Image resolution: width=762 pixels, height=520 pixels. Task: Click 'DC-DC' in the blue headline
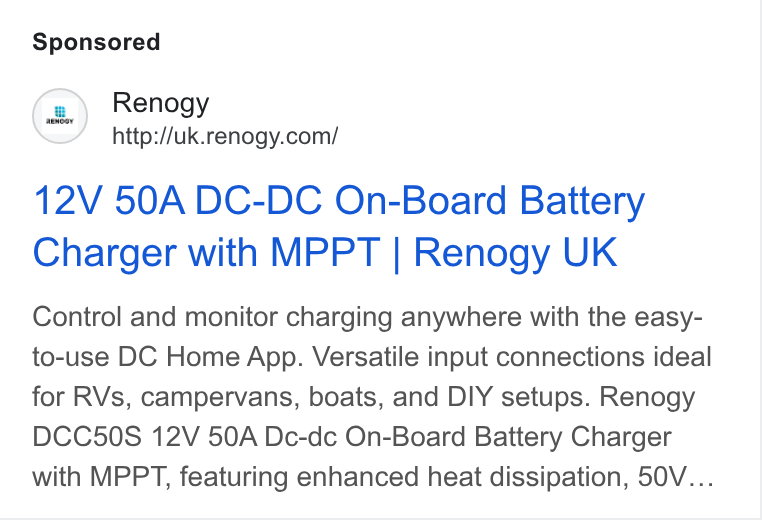click(258, 200)
